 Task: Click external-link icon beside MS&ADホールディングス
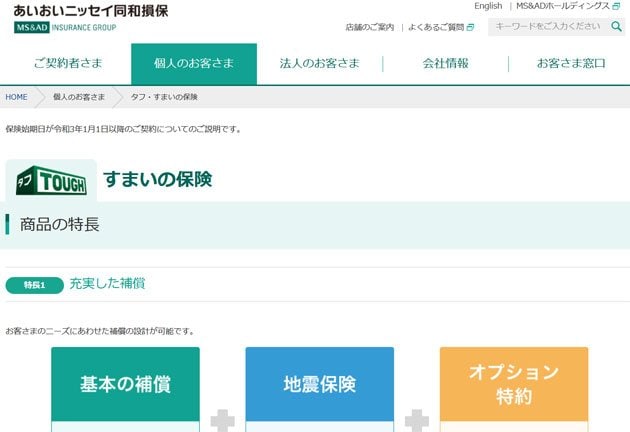pos(616,6)
